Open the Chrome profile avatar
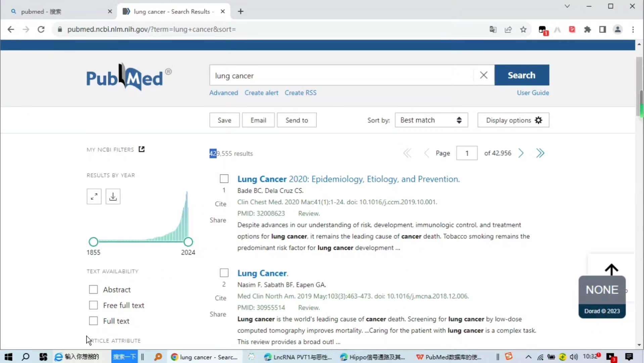644x363 pixels. 618,29
